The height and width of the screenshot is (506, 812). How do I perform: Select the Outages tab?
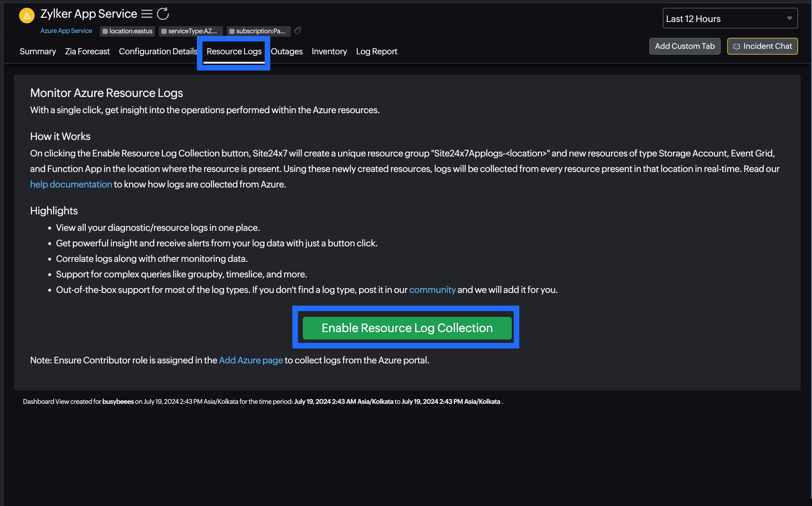[x=286, y=51]
